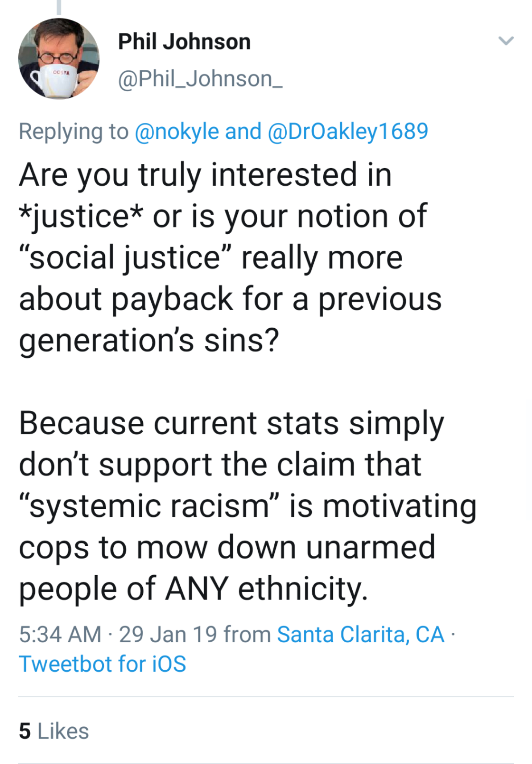Open the Santa Clarita, CA location
The width and height of the screenshot is (532, 764).
[361, 634]
